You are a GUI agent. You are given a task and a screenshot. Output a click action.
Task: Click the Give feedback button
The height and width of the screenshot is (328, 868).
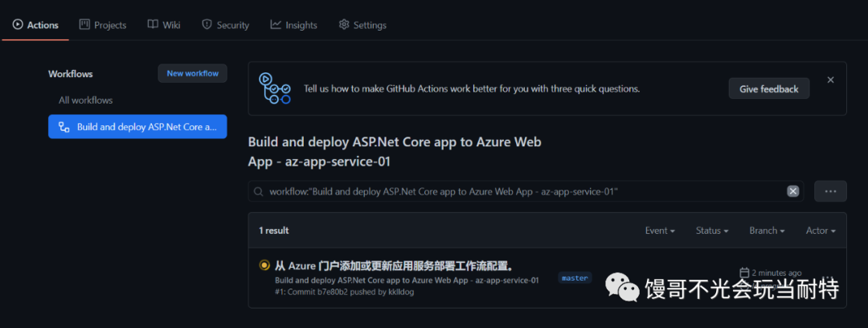coord(769,88)
